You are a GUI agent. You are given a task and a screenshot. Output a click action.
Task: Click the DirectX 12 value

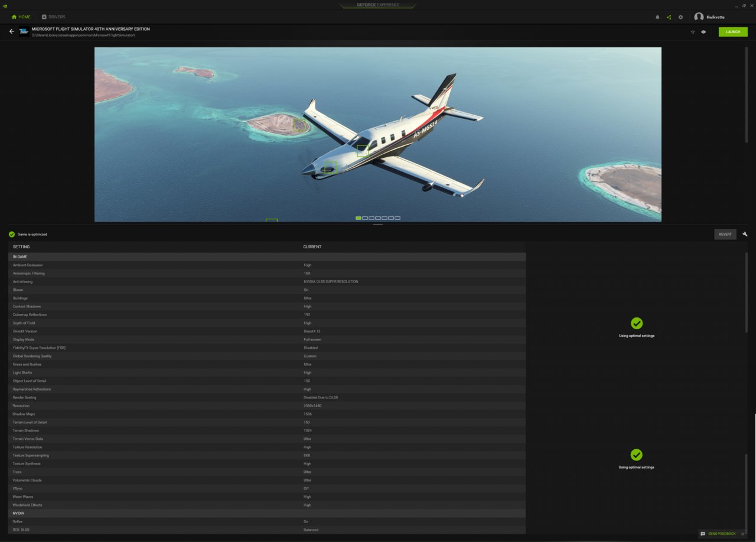tap(312, 332)
